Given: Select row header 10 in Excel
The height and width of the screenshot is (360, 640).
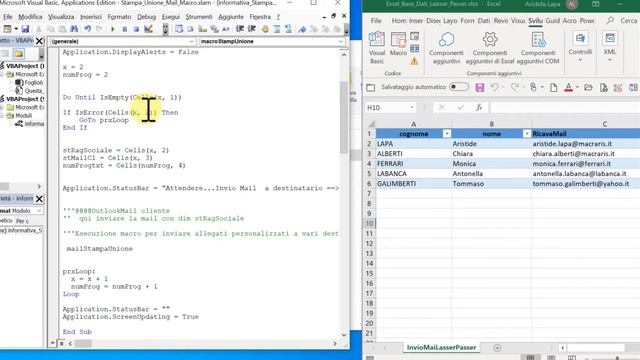Looking at the screenshot, I should (x=369, y=223).
